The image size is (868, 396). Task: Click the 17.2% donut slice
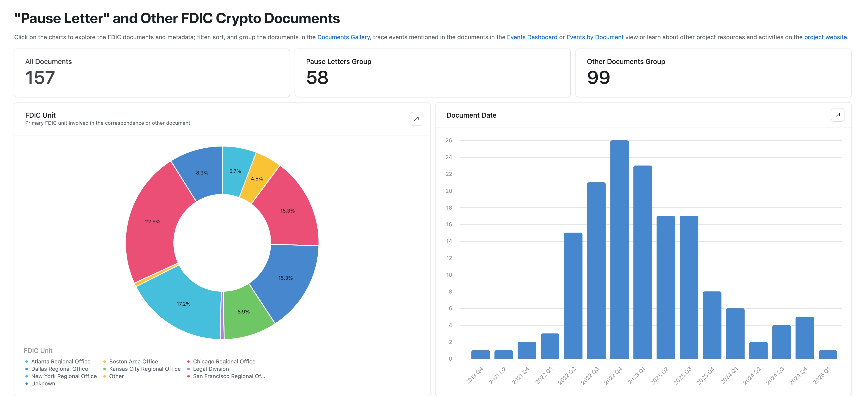click(x=183, y=304)
